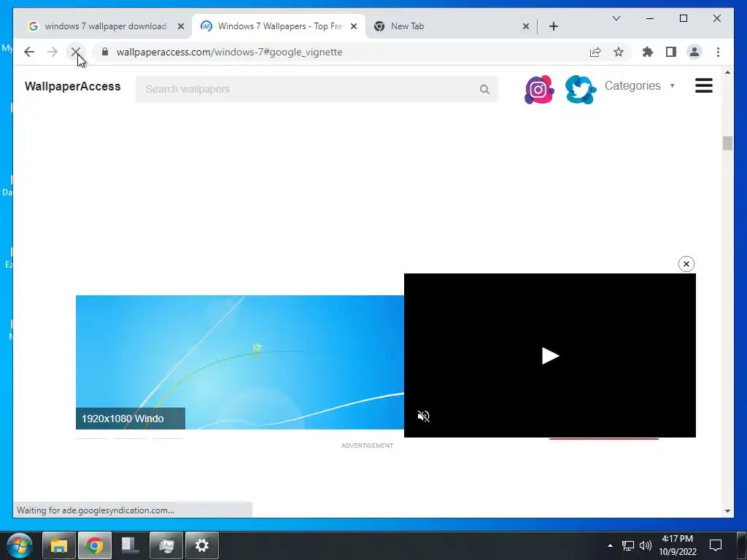Open Chrome extensions puzzle icon

click(648, 52)
